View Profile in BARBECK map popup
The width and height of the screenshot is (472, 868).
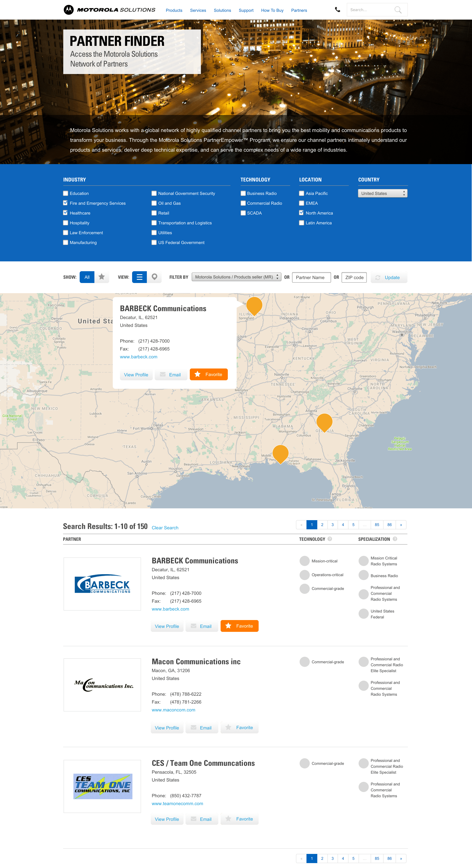(136, 375)
